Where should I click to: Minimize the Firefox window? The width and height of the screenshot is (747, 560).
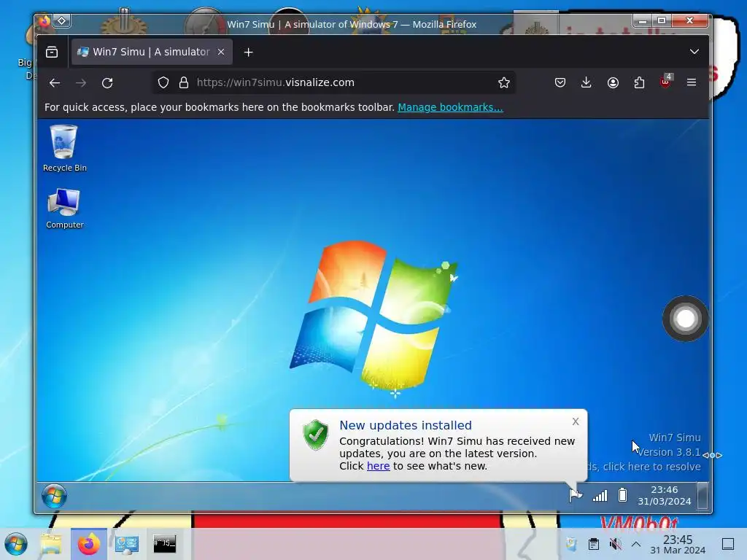click(643, 20)
